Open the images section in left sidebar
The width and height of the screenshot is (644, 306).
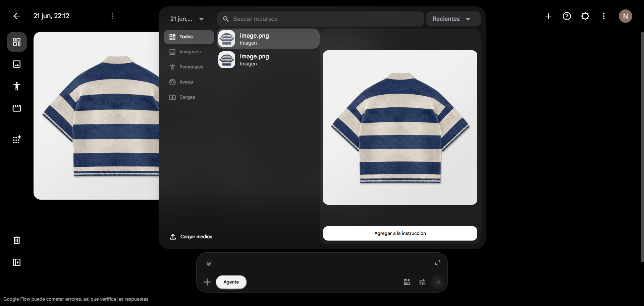(x=17, y=64)
